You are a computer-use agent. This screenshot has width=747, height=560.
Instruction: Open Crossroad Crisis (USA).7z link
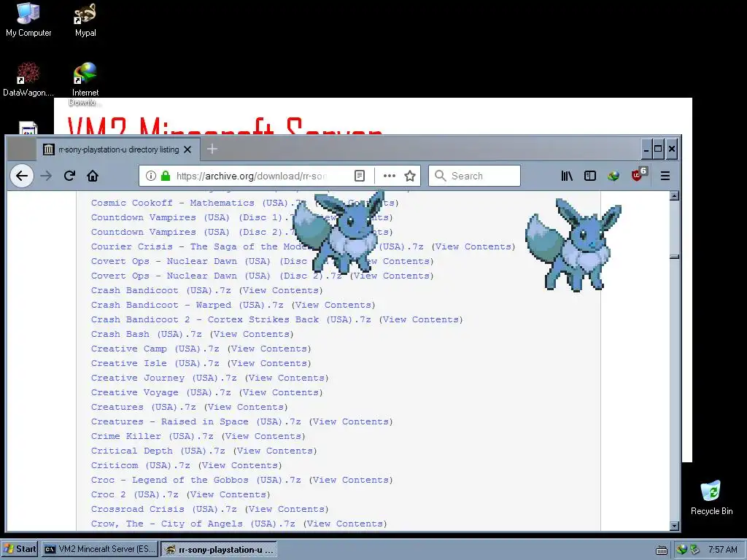(164, 509)
